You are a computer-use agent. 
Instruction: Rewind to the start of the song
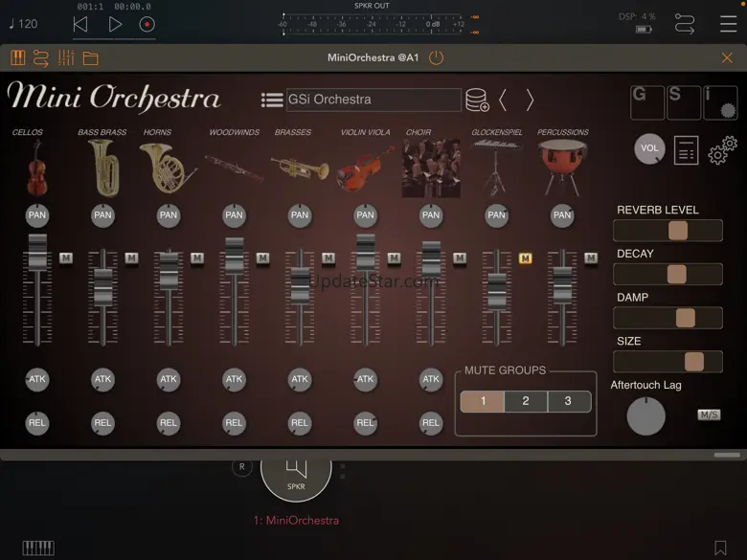[80, 24]
